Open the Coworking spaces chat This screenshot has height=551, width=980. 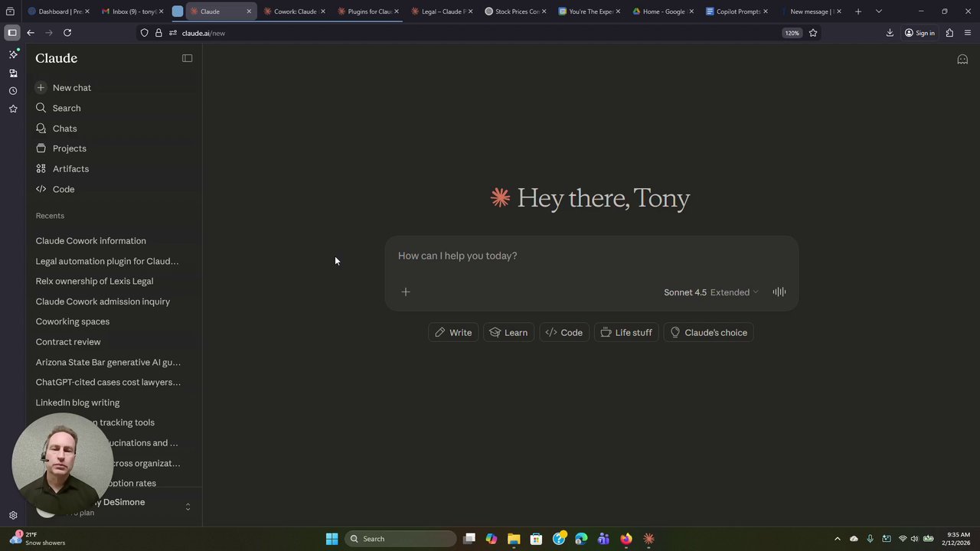[73, 321]
